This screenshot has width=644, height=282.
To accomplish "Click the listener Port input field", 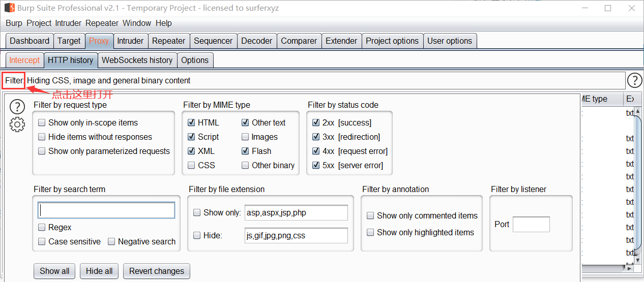I will pyautogui.click(x=531, y=224).
